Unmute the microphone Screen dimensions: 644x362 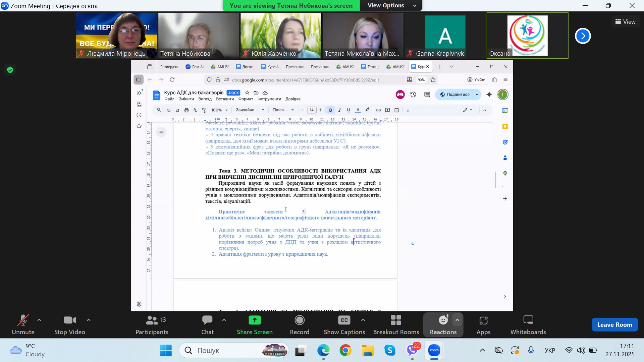click(23, 325)
